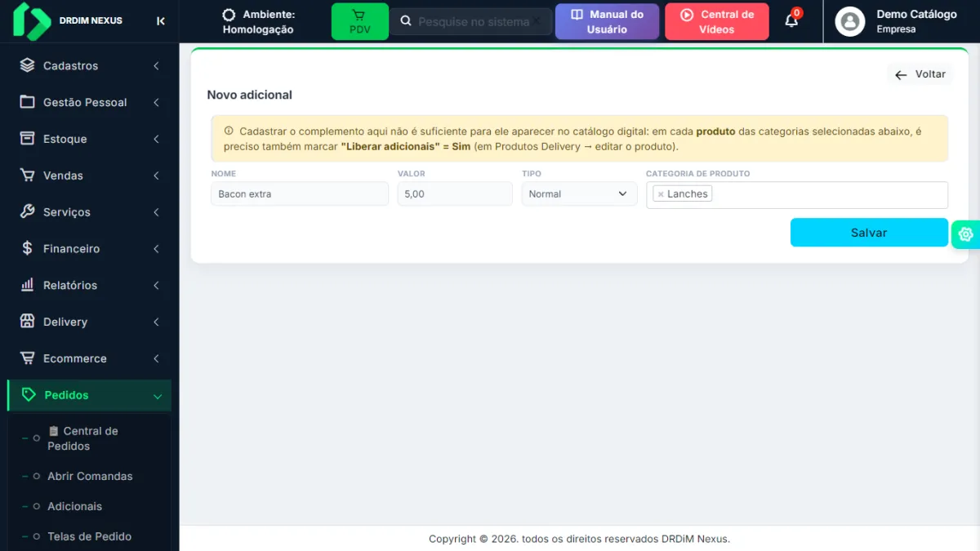Screen dimensions: 980x551
Task: Open Central de Vídeos
Action: point(717,21)
